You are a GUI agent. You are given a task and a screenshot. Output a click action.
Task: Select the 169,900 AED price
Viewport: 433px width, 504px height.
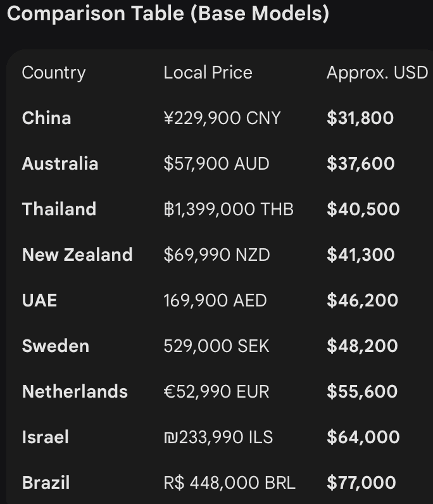215,301
